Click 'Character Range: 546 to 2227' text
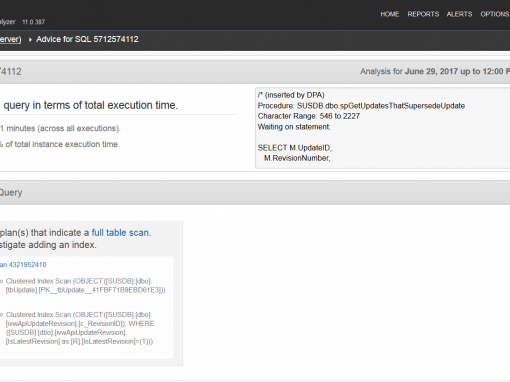Viewport: 510px width, 382px height. pyautogui.click(x=309, y=116)
